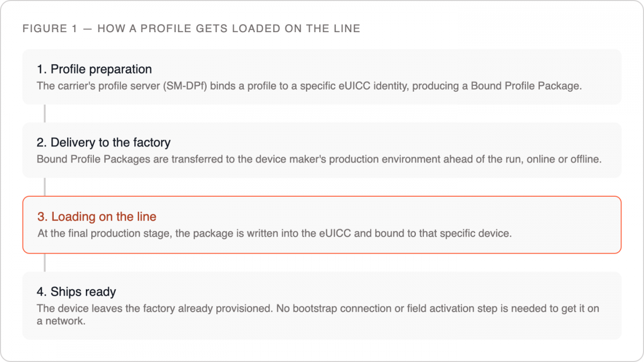Click the '4. Ships ready' heading
Screen dimensions: 644x362
pyautogui.click(x=77, y=292)
